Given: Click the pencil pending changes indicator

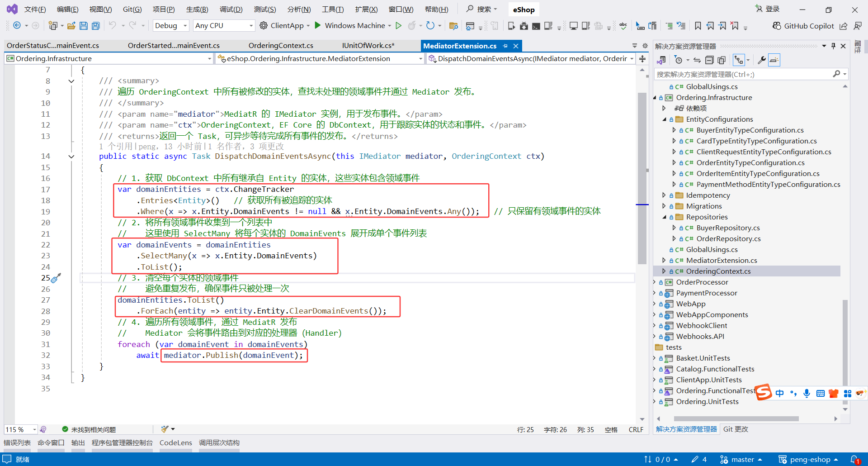Looking at the screenshot, I should (699, 460).
